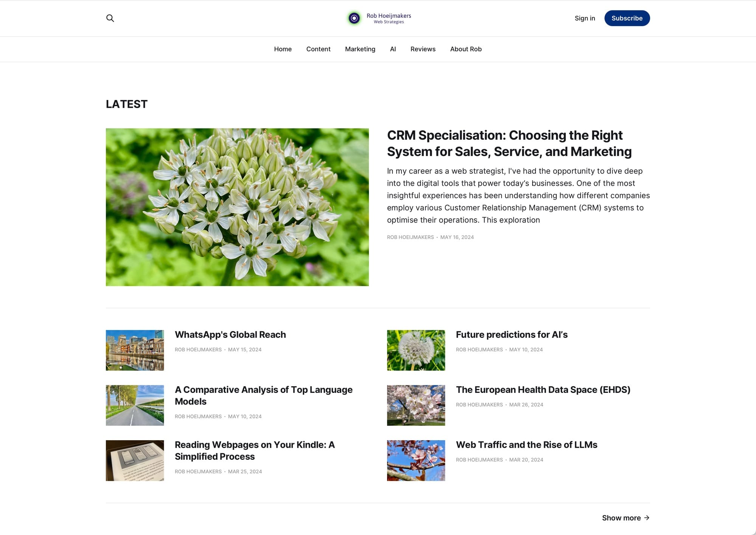Open Future predictions for AI's article

511,335
